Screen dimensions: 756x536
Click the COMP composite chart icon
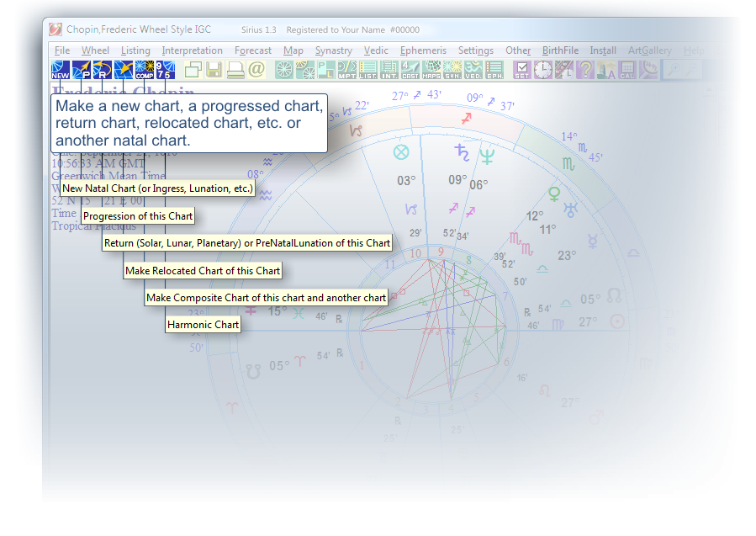pyautogui.click(x=145, y=70)
